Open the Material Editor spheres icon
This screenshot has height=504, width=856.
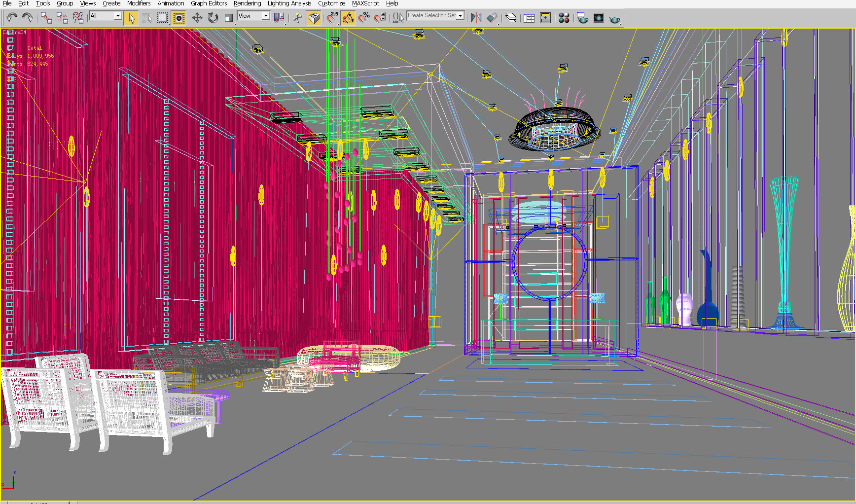point(564,18)
